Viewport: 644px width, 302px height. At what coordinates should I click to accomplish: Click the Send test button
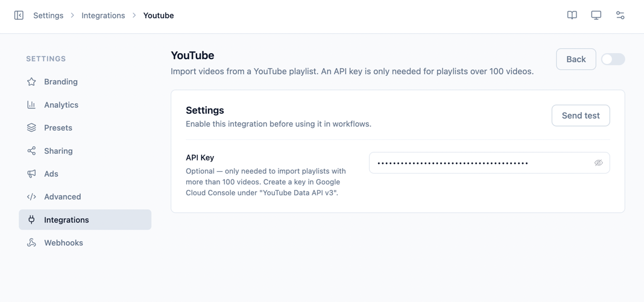[581, 115]
